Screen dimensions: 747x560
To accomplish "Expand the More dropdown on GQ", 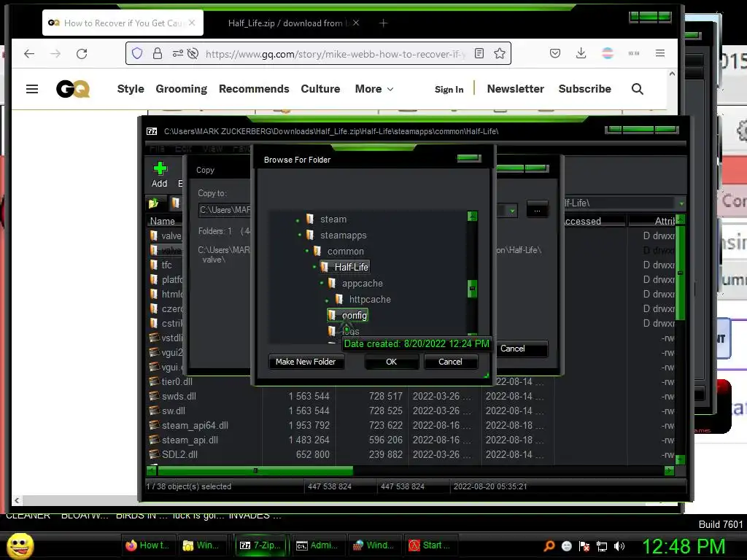I will point(374,88).
